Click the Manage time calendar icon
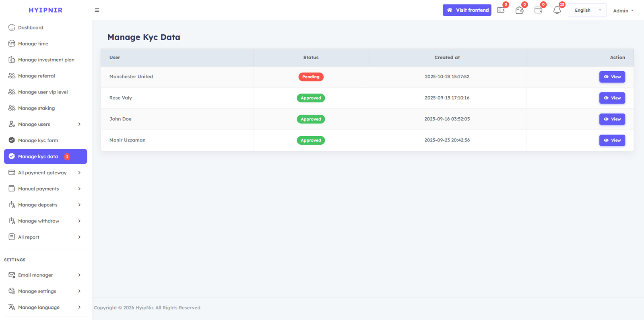644x320 pixels. click(12, 44)
